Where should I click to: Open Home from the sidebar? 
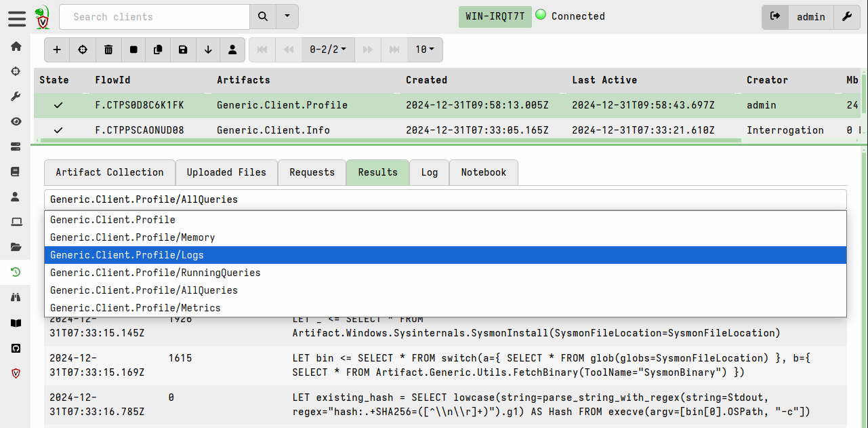click(x=16, y=46)
